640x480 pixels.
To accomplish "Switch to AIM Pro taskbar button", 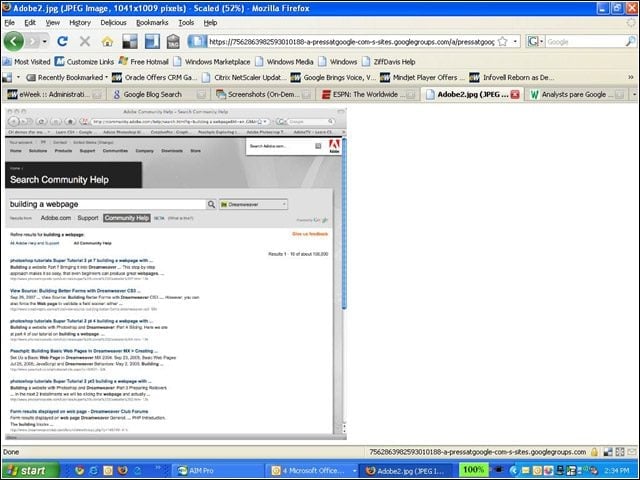I will click(x=216, y=471).
